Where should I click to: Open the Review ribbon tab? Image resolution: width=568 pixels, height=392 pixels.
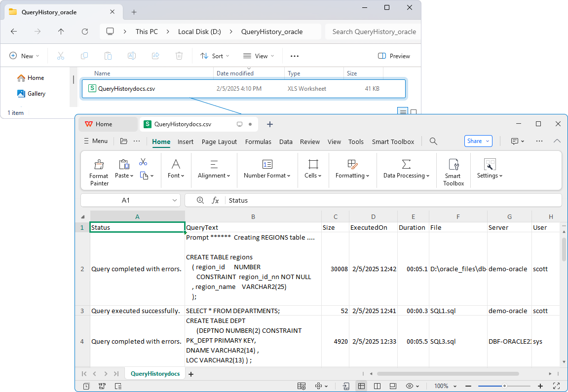coord(310,142)
